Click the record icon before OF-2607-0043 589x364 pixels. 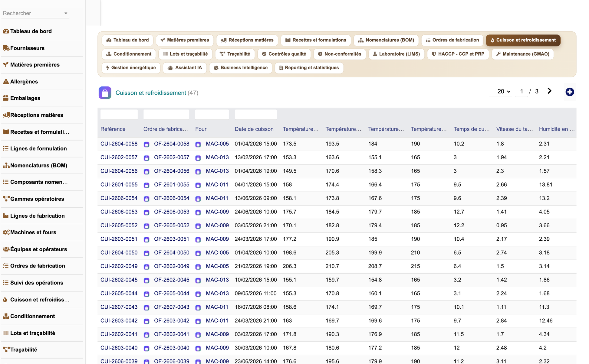click(146, 307)
